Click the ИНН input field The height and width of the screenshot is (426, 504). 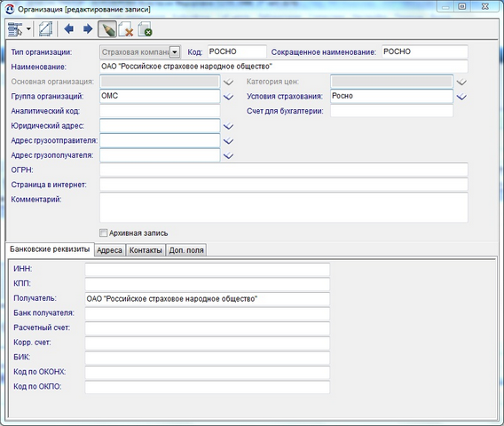pos(208,270)
